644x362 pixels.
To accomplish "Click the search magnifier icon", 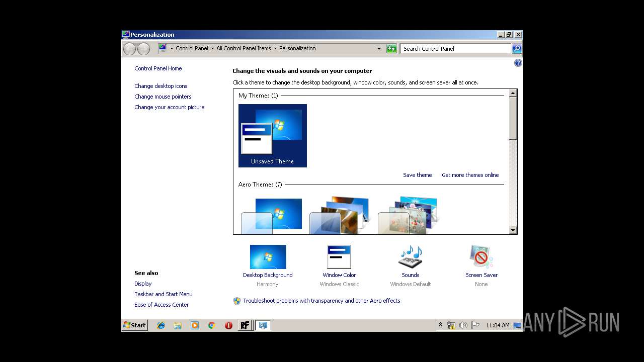I will coord(517,49).
